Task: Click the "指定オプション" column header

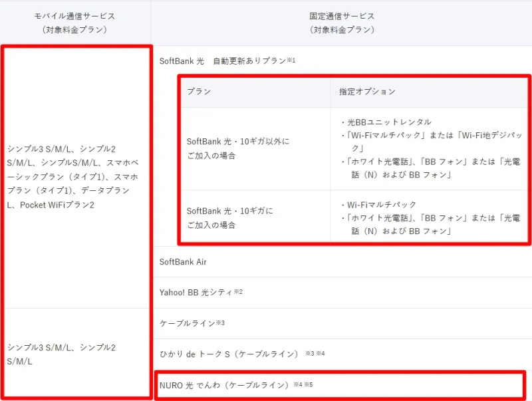Action: click(x=354, y=92)
